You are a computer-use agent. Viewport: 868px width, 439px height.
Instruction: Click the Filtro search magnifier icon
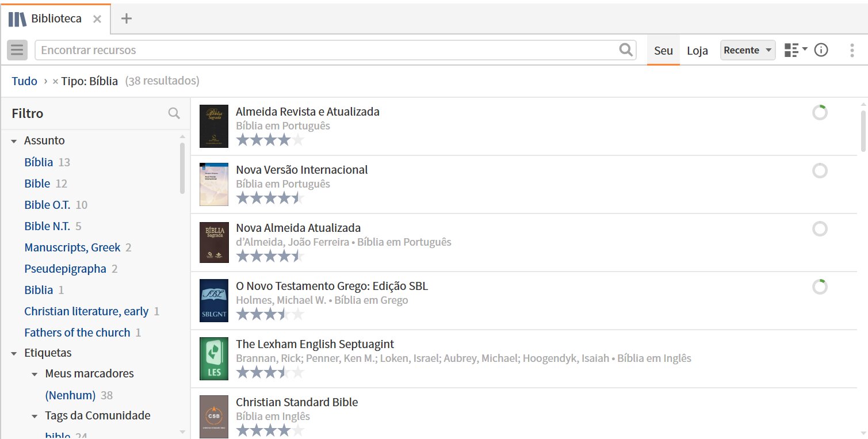coord(174,113)
